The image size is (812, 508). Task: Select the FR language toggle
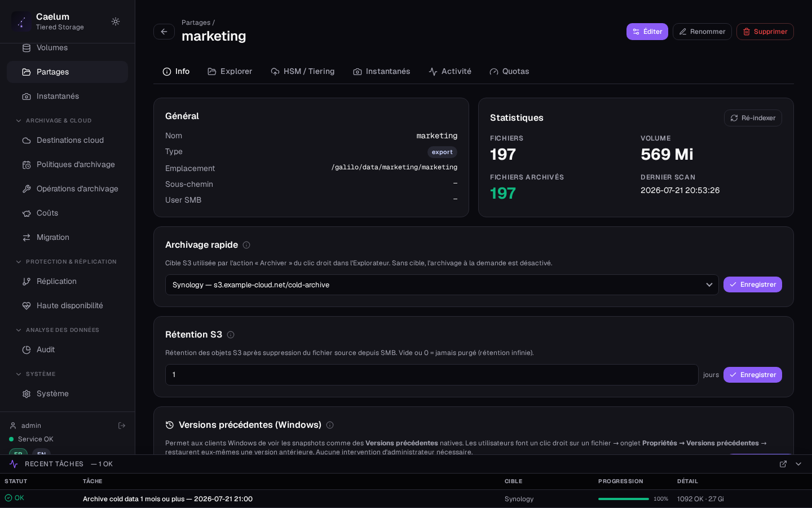coord(18,452)
